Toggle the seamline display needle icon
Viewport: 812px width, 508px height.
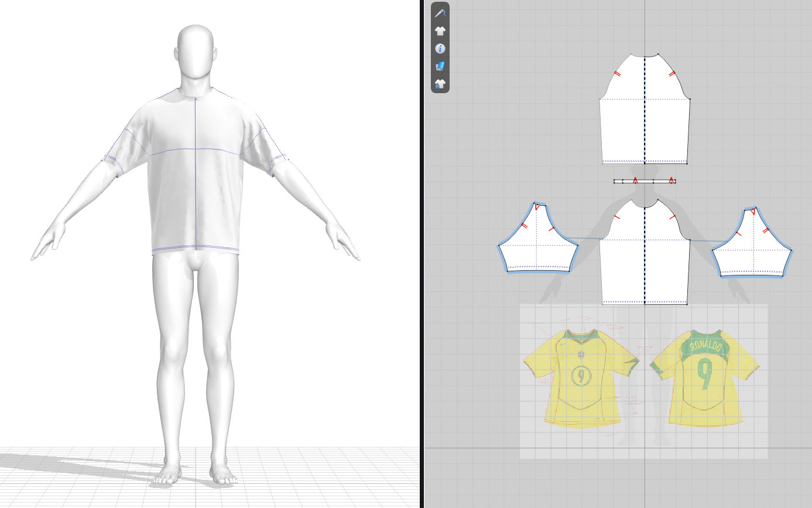point(440,13)
